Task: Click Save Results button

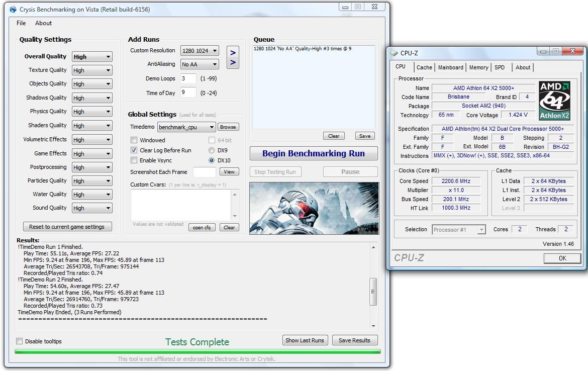Action: pos(355,340)
